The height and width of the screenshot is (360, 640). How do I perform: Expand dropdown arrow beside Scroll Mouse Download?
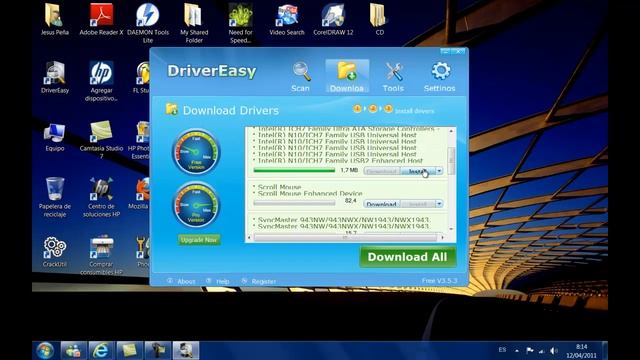point(439,204)
